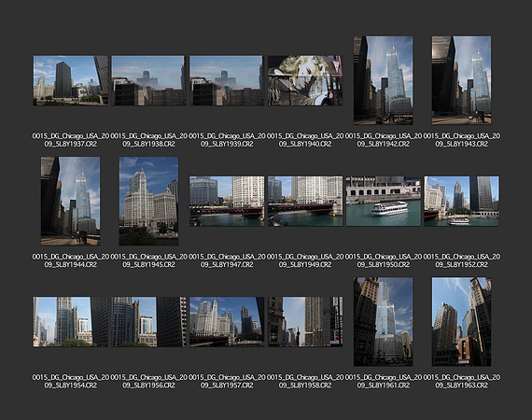Screen dimensions: 532x420
Task: Select glass tower thumbnail 5L8Y1961.CR2
Action: coord(384,322)
